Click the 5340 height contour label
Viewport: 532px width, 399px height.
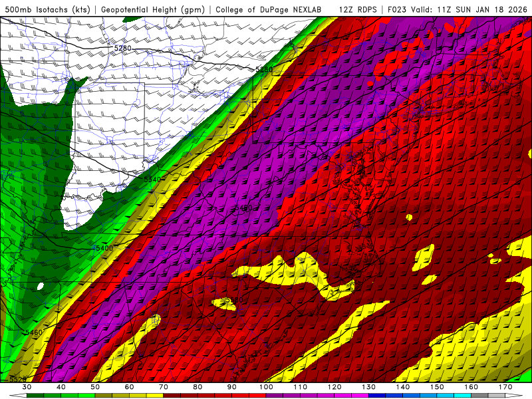[152, 179]
